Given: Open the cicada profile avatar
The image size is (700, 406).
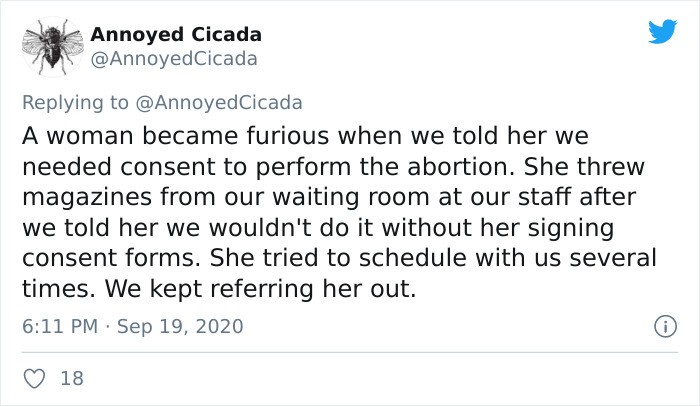Looking at the screenshot, I should click(x=53, y=46).
